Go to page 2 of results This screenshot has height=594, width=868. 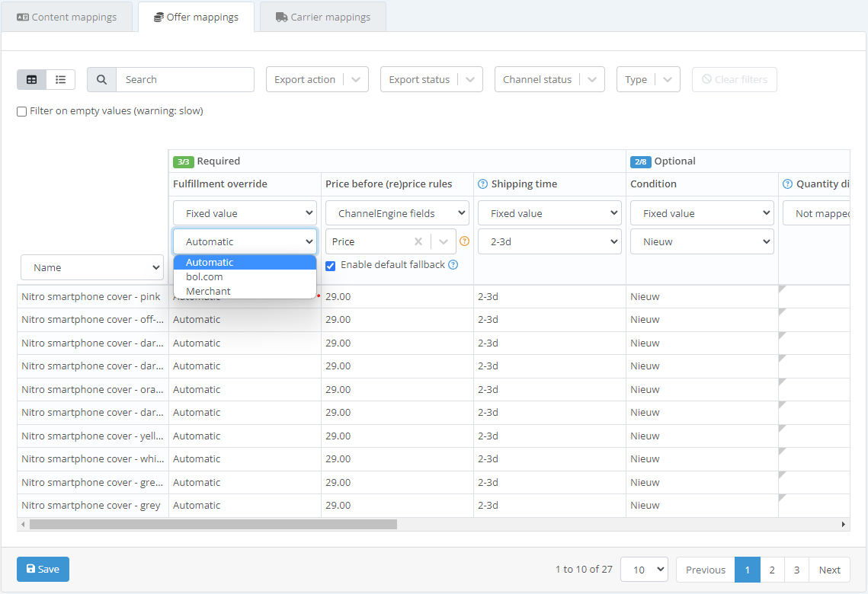[x=772, y=570]
